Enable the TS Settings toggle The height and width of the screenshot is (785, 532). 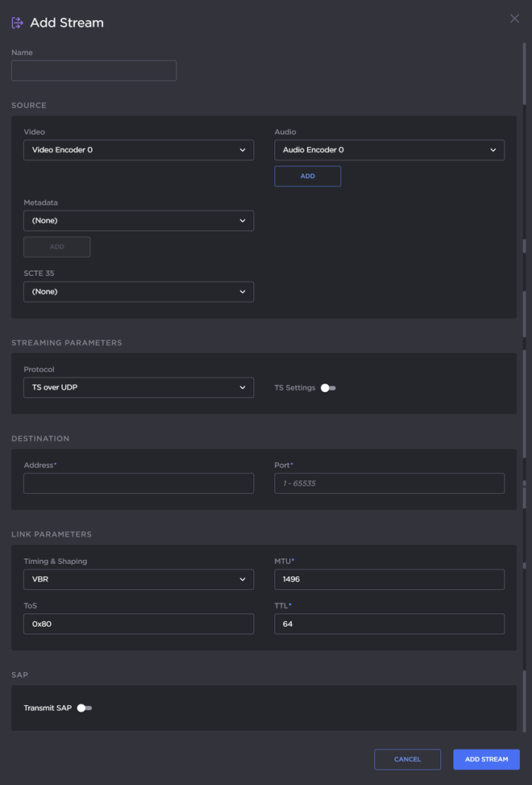pos(327,387)
